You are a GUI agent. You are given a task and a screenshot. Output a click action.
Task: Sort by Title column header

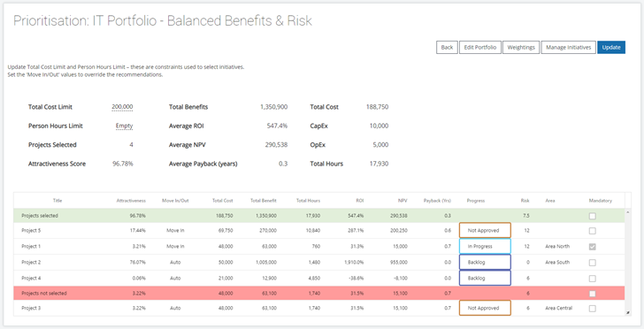coord(57,201)
